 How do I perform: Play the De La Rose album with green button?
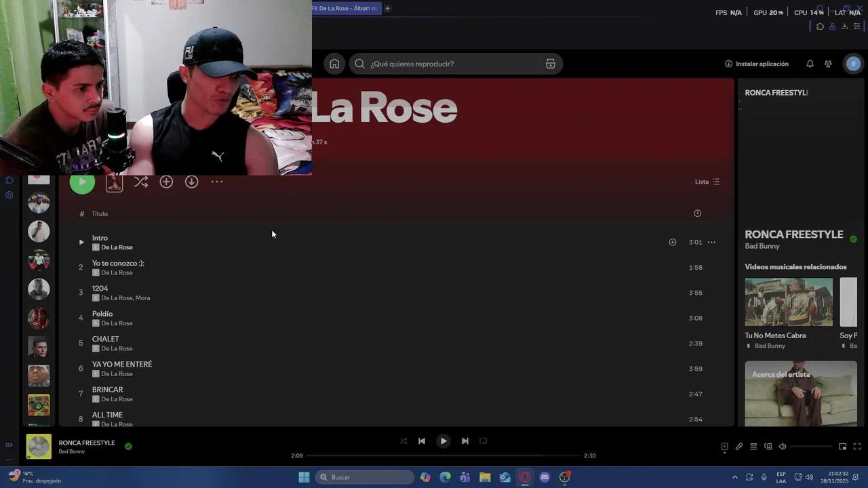pyautogui.click(x=82, y=182)
